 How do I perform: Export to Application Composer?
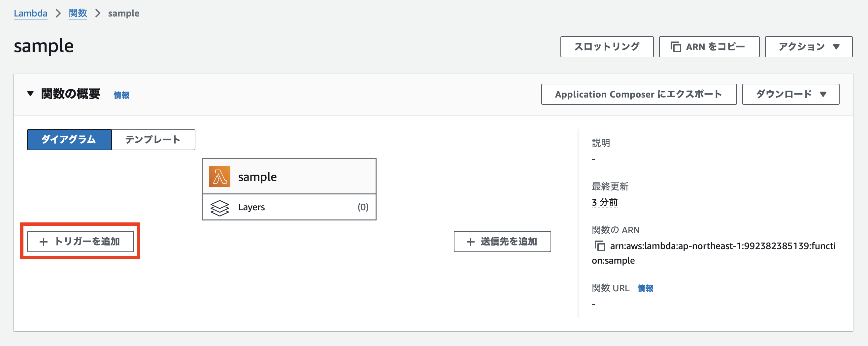[639, 94]
